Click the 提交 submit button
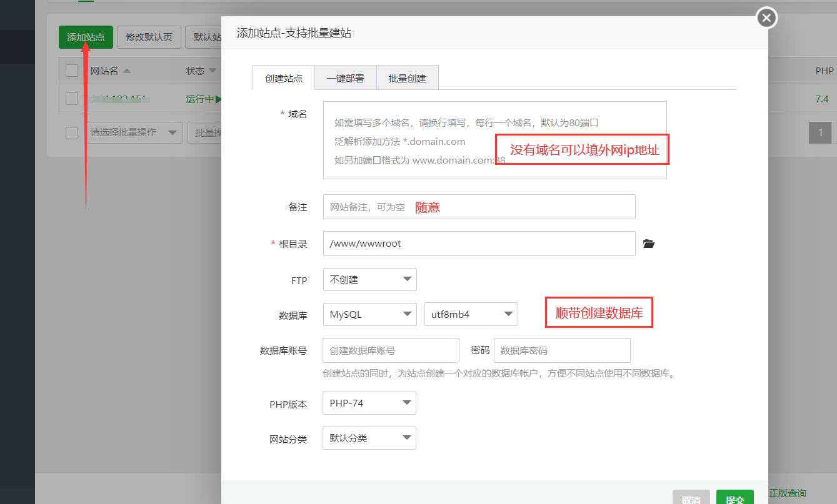Viewport: 837px width, 504px height. click(x=735, y=498)
